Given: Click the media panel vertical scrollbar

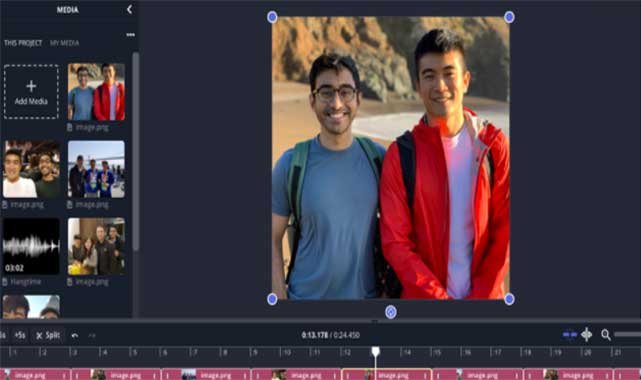Looking at the screenshot, I should [135, 151].
